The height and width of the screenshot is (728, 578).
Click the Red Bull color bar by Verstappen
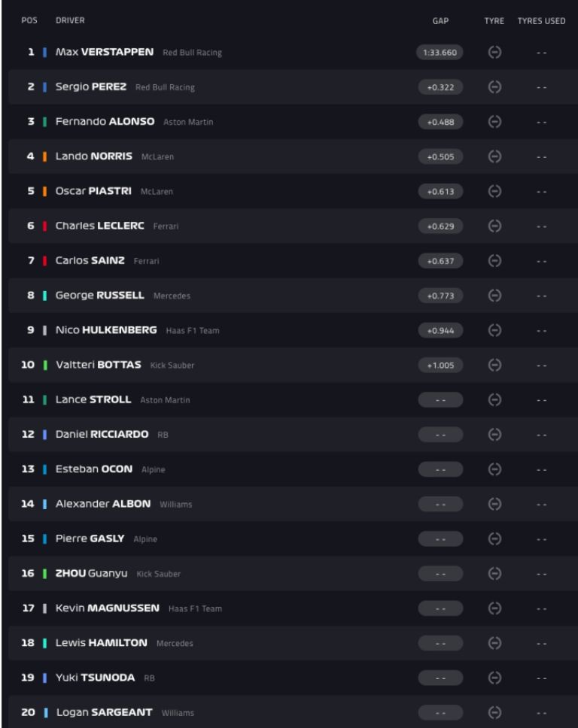45,53
